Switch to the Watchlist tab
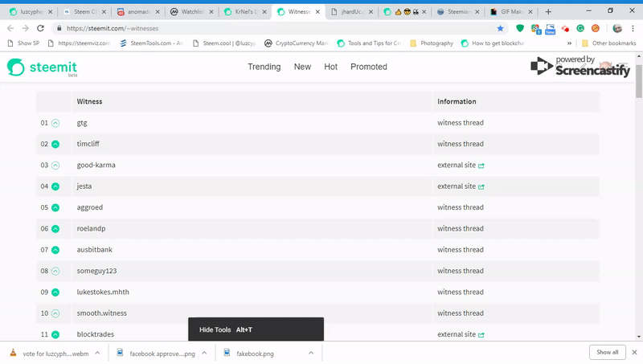Image resolution: width=643 pixels, height=364 pixels. click(192, 12)
